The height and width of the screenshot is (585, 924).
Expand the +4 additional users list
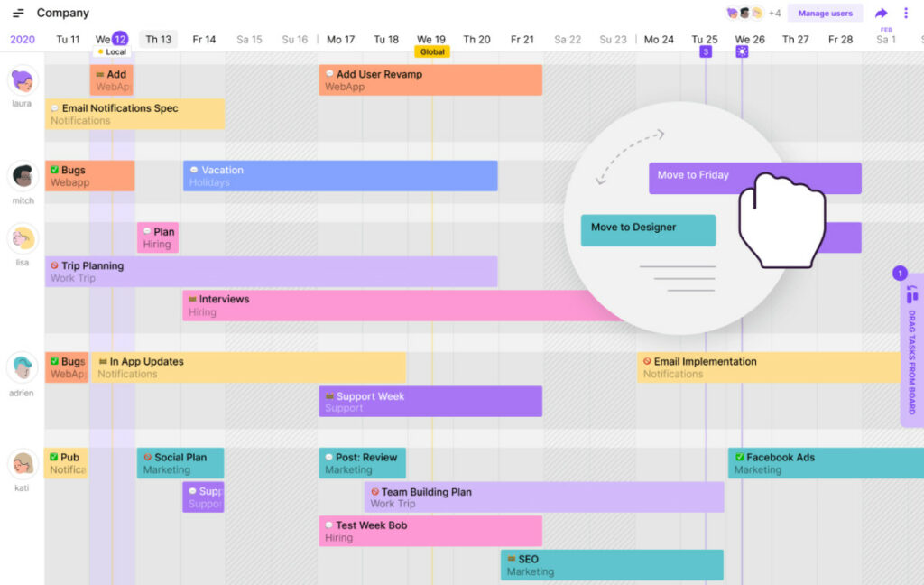[774, 14]
